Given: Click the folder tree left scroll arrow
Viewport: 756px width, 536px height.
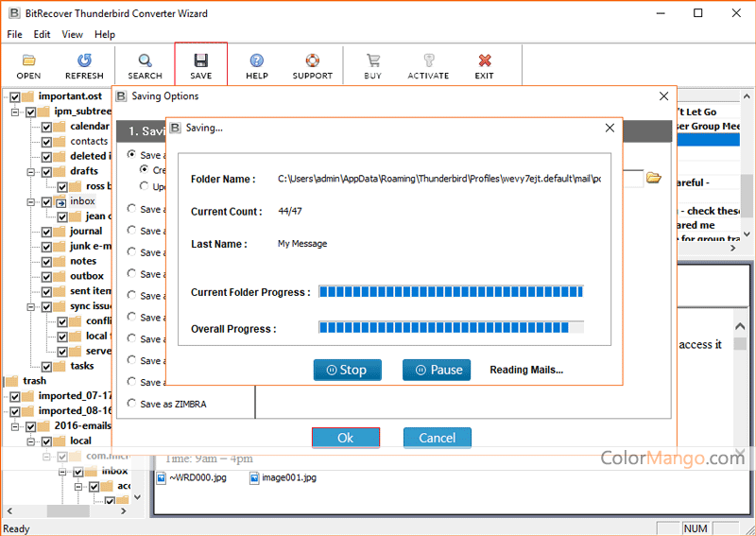Looking at the screenshot, I should point(9,510).
